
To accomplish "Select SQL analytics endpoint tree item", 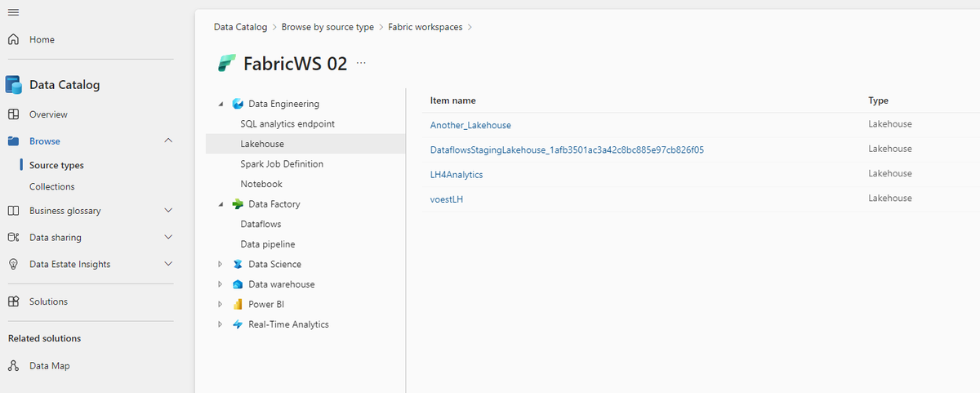I will (287, 124).
